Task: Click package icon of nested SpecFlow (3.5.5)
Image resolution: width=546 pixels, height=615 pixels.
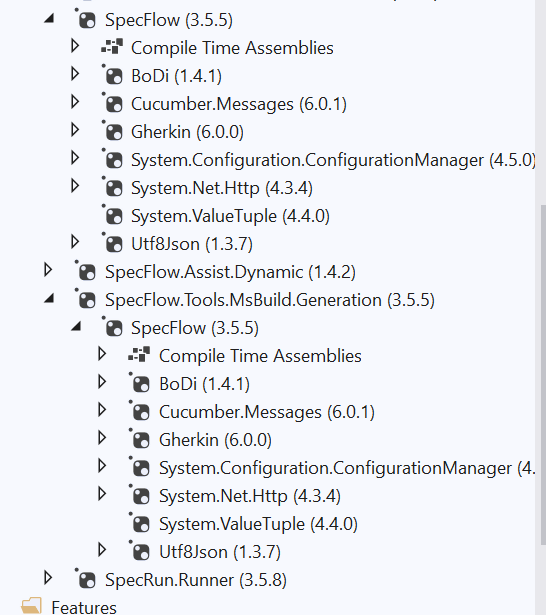Action: tap(113, 328)
